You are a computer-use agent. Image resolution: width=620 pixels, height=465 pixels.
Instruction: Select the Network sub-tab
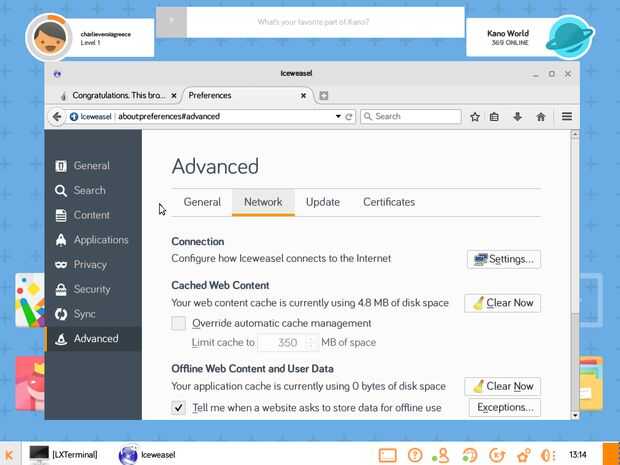pos(263,202)
